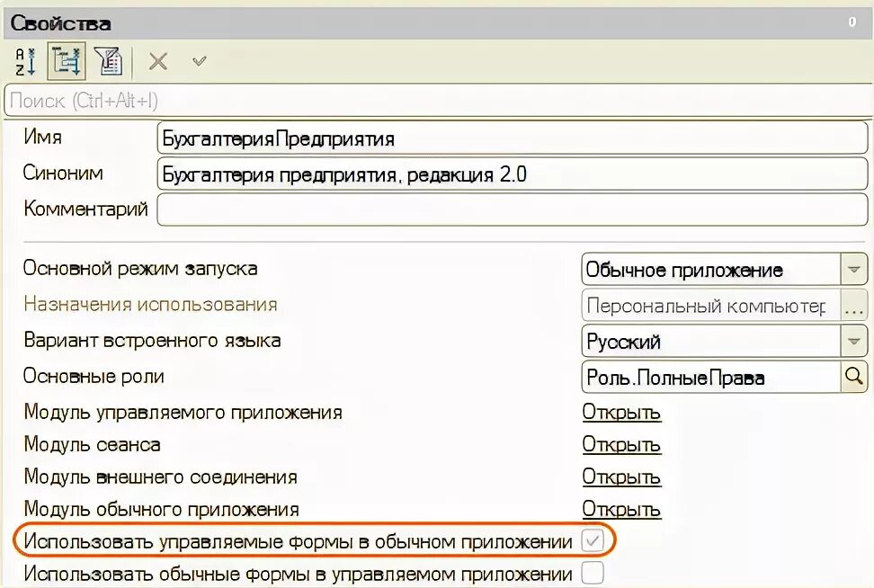874x588 pixels.
Task: Click into the Синоним field
Action: pos(513,174)
